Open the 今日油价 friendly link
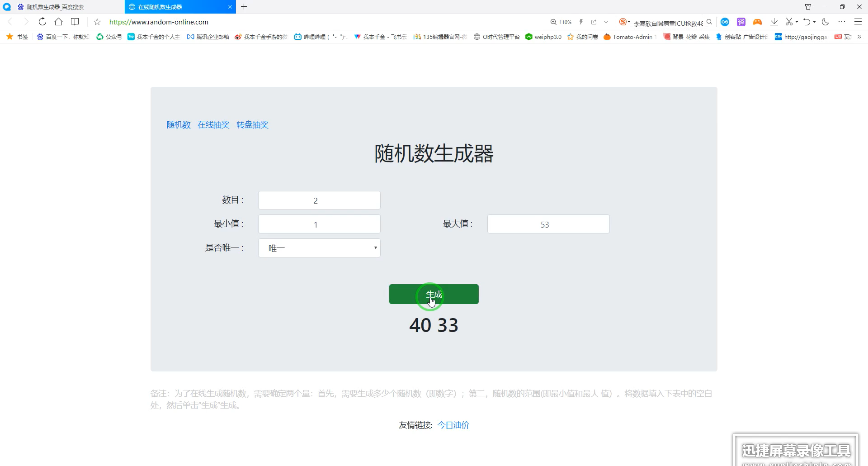The height and width of the screenshot is (466, 868). click(x=453, y=425)
